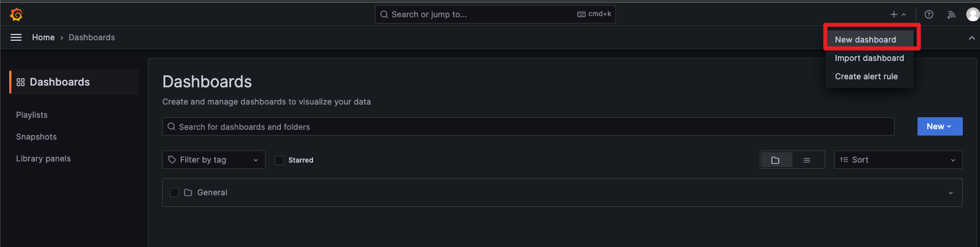This screenshot has width=980, height=247.
Task: Click the plus add icon in top bar
Action: [x=894, y=14]
